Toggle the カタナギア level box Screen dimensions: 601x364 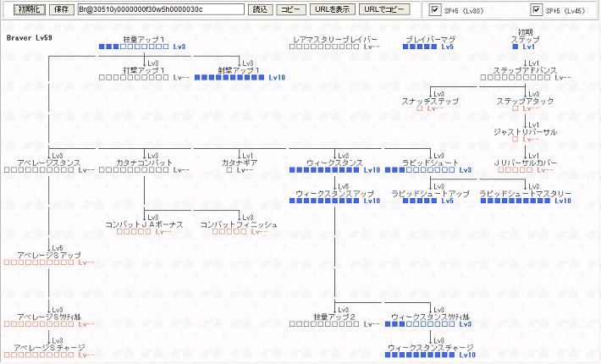(x=229, y=170)
